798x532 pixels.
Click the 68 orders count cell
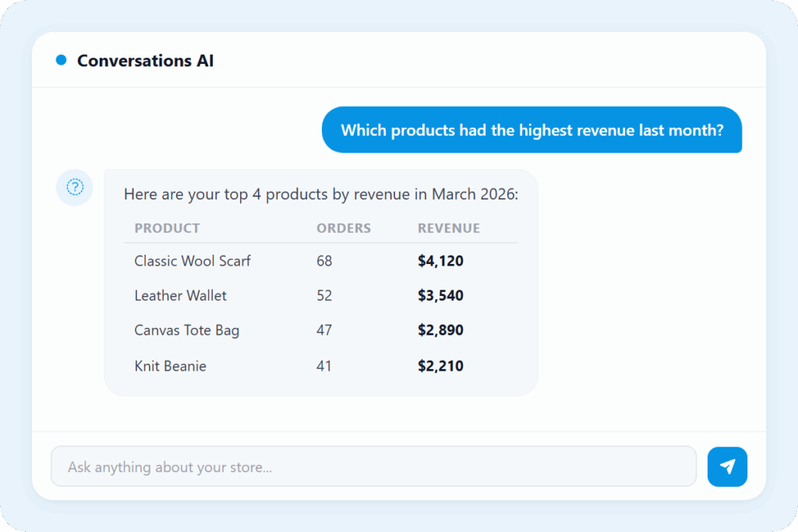(x=324, y=261)
